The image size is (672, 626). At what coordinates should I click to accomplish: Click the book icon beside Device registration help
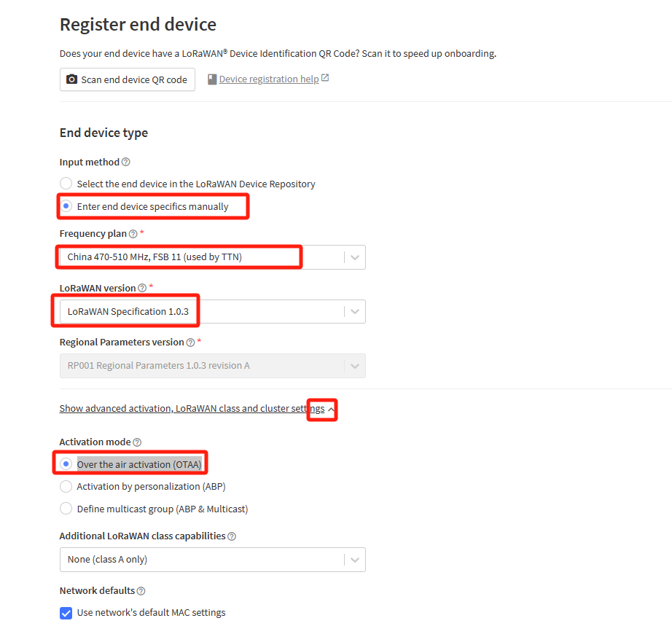pyautogui.click(x=211, y=79)
